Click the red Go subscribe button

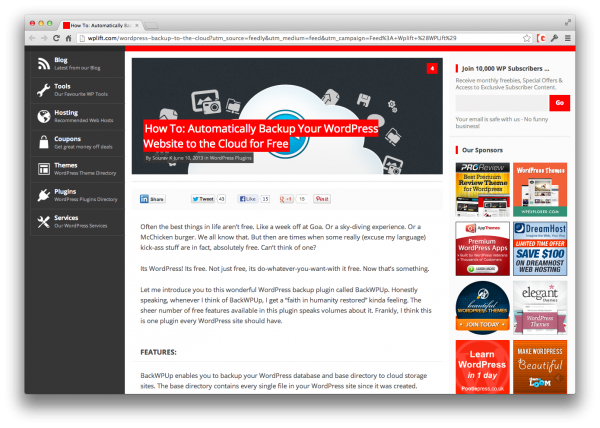tap(559, 103)
